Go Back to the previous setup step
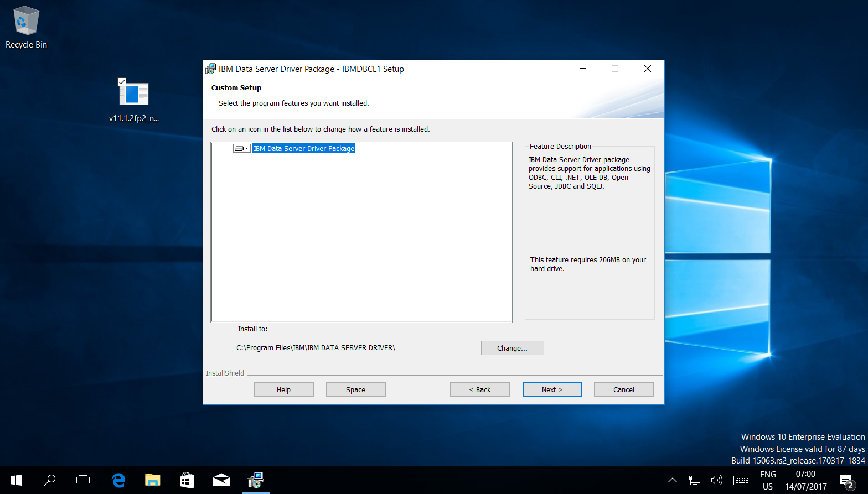Viewport: 868px width, 494px height. 479,389
